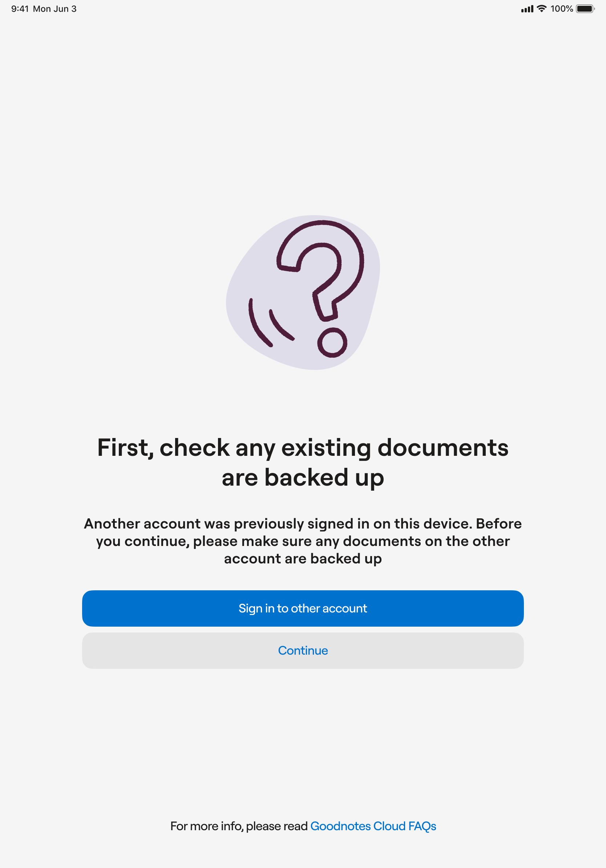Click the 9:41 clock in the status bar
Screen dimensions: 606x868
[x=20, y=9]
